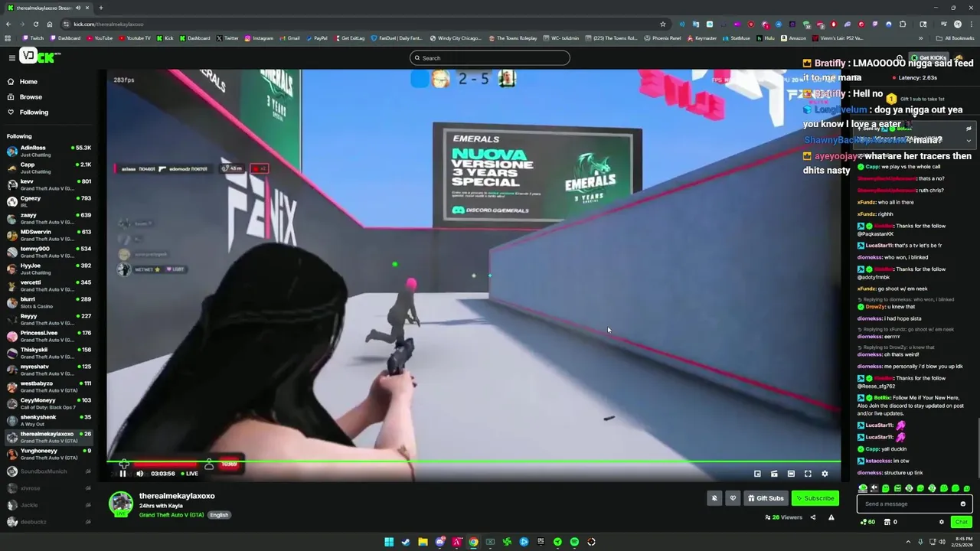This screenshot has width=980, height=551.
Task: Open Spotify from taskbar
Action: [574, 542]
